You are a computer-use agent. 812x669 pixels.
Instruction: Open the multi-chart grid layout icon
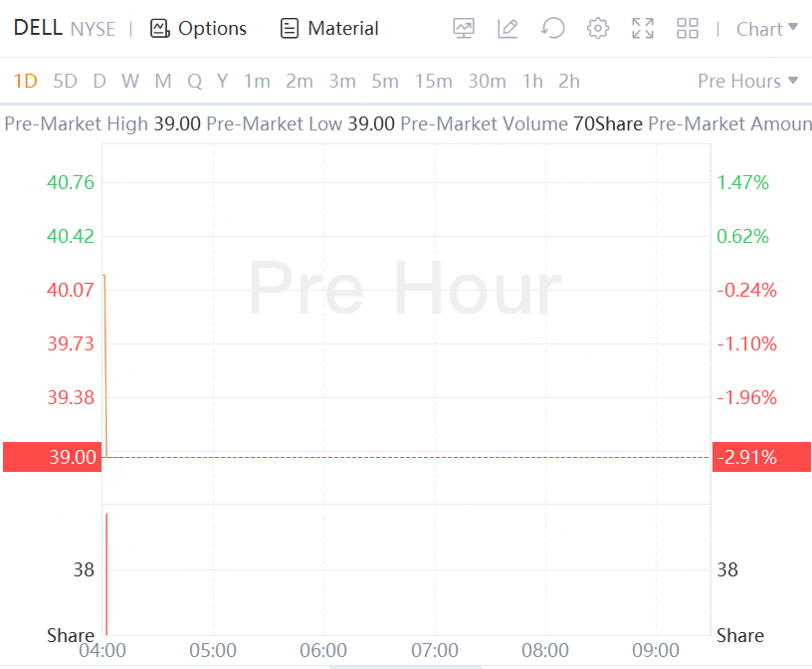click(x=688, y=29)
